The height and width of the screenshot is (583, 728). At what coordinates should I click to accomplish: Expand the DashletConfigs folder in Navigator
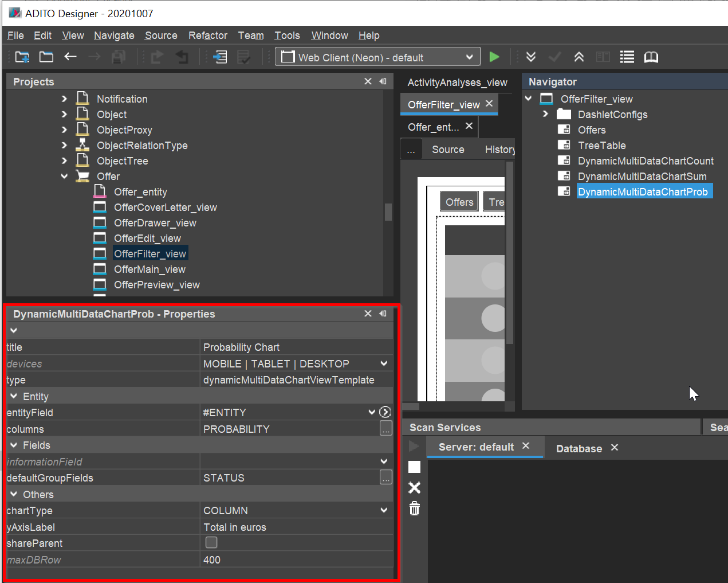(545, 114)
